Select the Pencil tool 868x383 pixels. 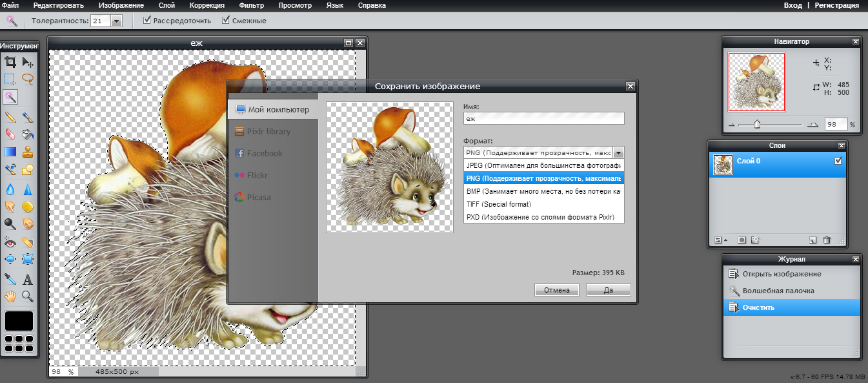[x=10, y=117]
